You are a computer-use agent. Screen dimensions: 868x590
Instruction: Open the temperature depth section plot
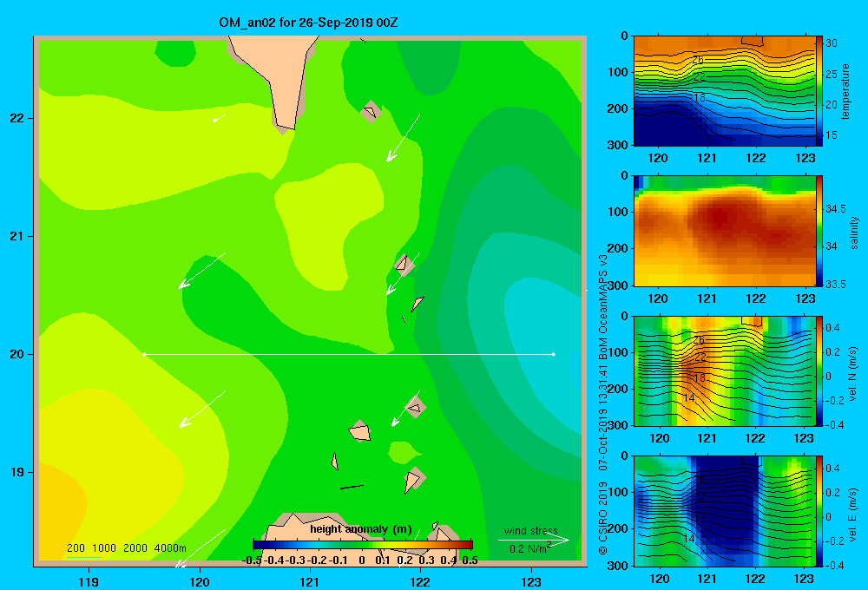pos(724,91)
